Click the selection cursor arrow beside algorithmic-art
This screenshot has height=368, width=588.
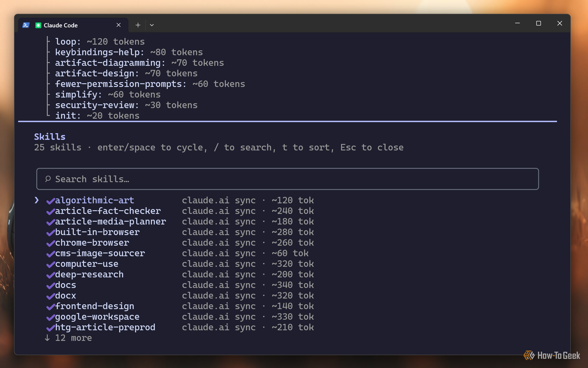(x=37, y=200)
